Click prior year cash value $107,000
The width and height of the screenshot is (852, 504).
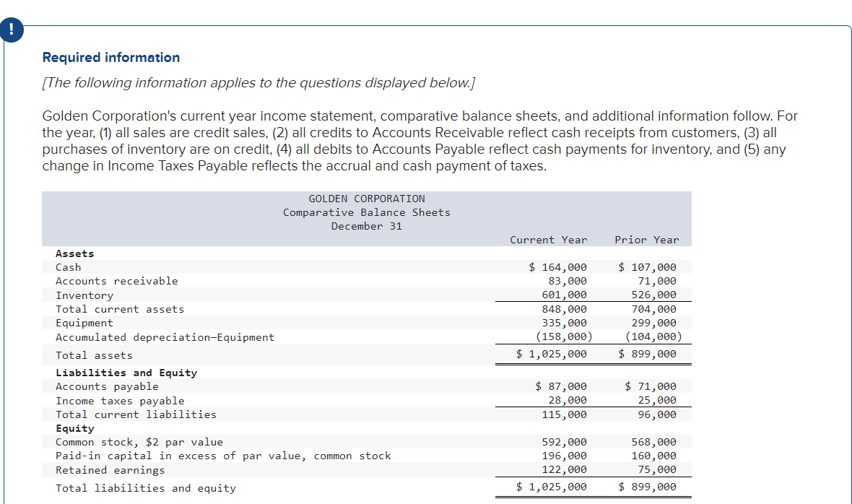pos(647,267)
